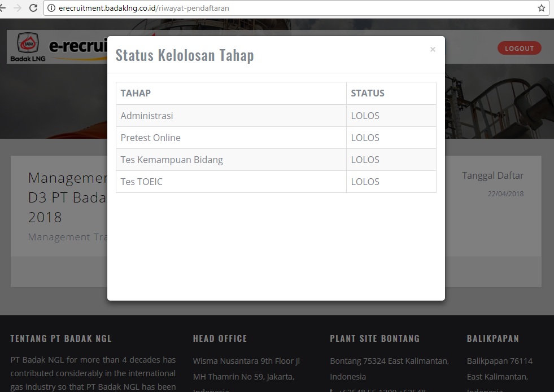
Task: Reload the page with the refresh icon
Action: pos(33,8)
